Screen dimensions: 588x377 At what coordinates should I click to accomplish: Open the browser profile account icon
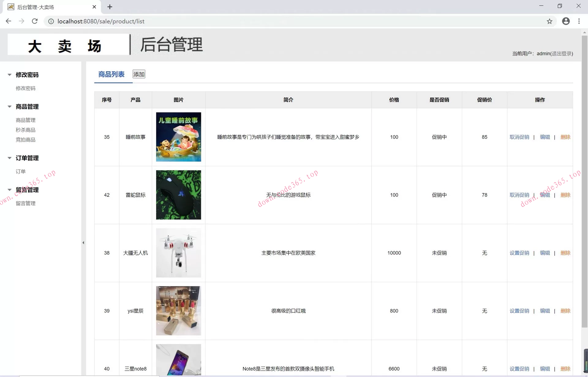[566, 21]
